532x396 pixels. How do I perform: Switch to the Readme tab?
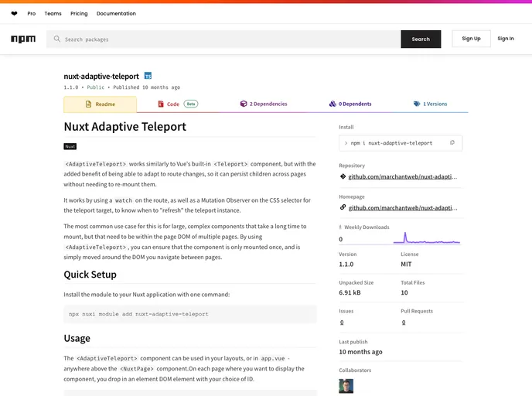100,104
